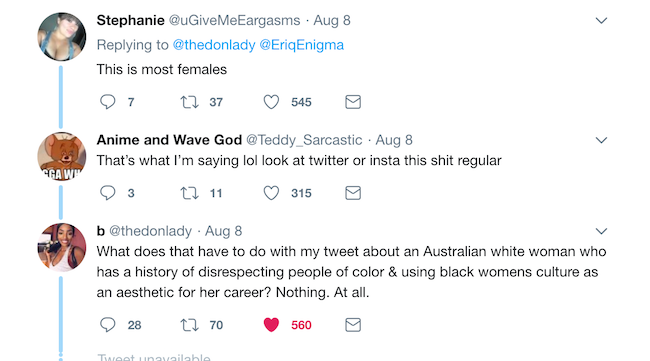The width and height of the screenshot is (650, 361).
Task: Retweet Stephanie's 'This is most females' tweet
Action: (x=189, y=102)
